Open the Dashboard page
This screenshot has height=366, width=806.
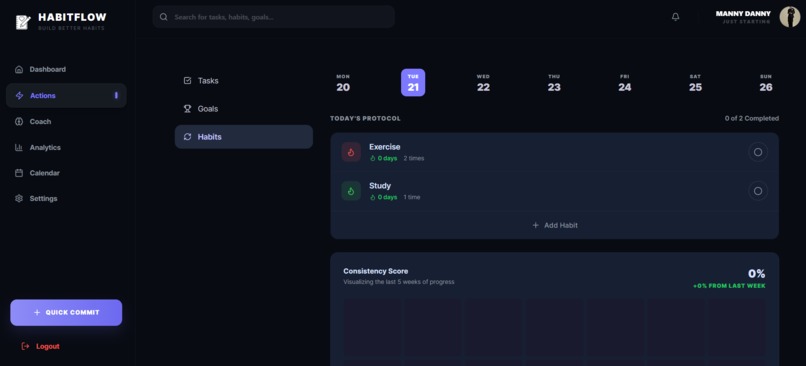coord(66,69)
